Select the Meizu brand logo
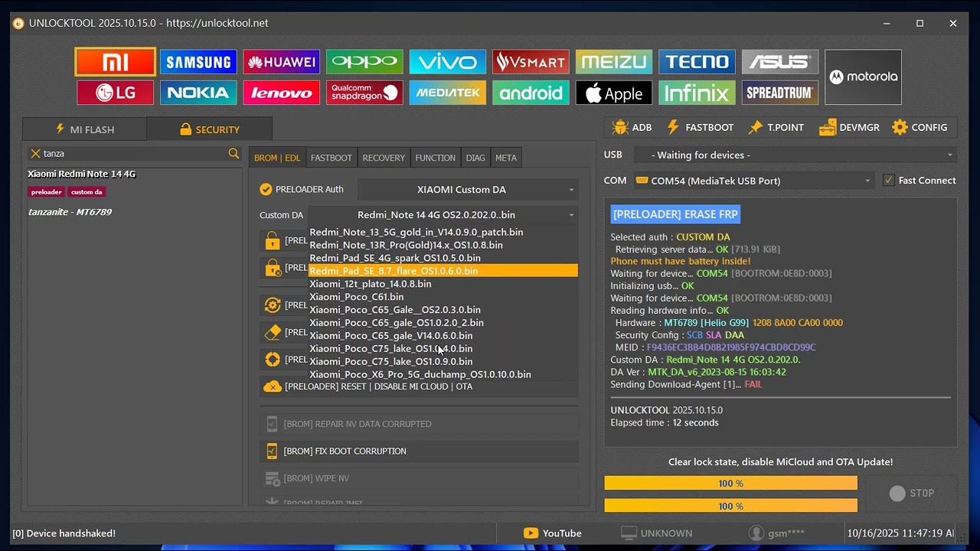This screenshot has height=551, width=980. pyautogui.click(x=614, y=62)
